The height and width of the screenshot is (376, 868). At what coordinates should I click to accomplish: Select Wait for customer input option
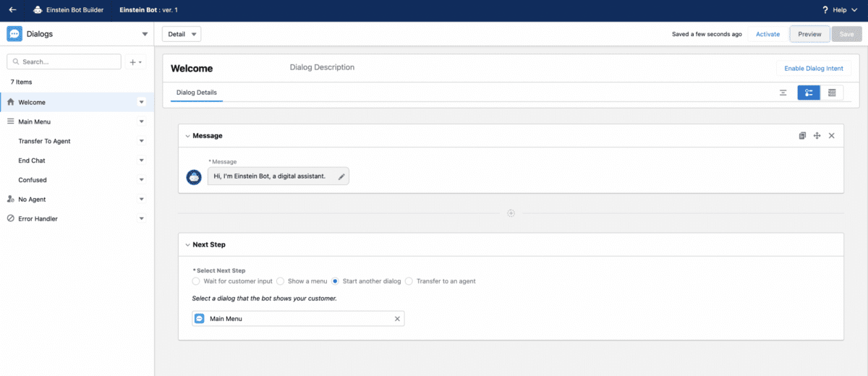[196, 281]
